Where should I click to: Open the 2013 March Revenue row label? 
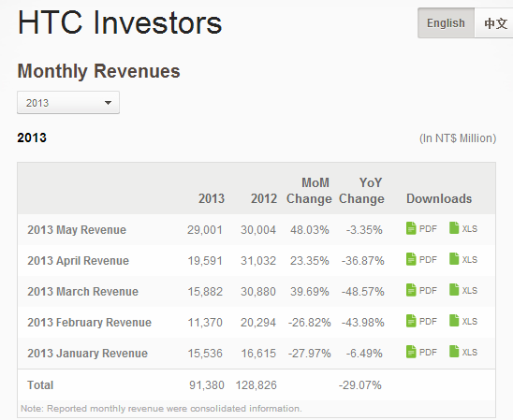pos(82,292)
